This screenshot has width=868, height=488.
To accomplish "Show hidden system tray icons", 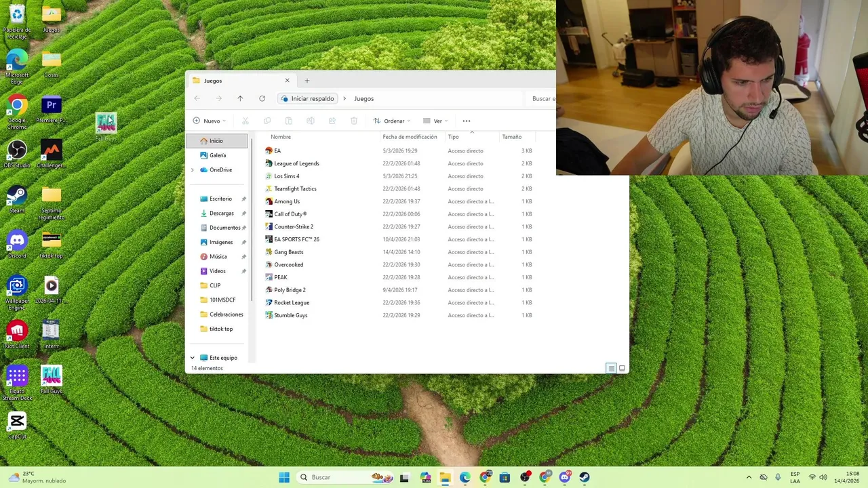I will coord(749,477).
